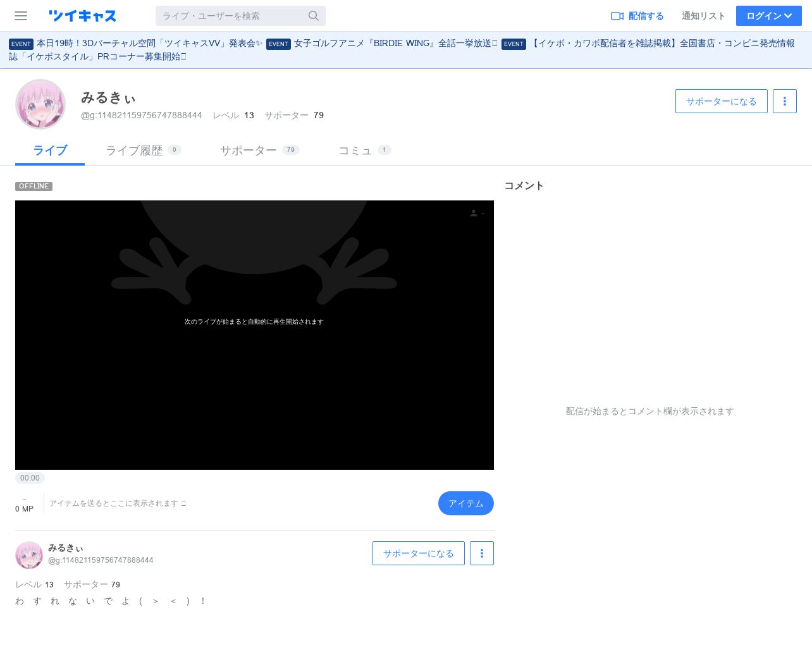Open the three-dot menu below the player
The height and width of the screenshot is (662, 812).
(x=481, y=553)
